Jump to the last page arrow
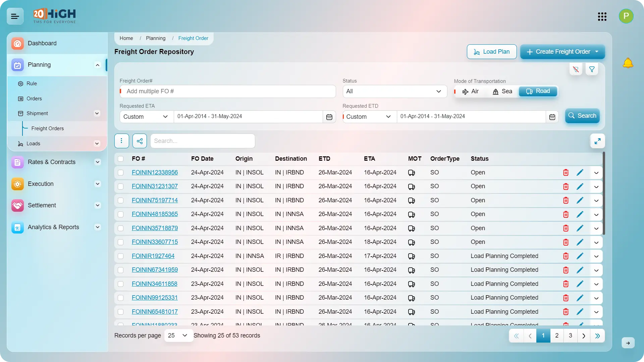 point(597,336)
